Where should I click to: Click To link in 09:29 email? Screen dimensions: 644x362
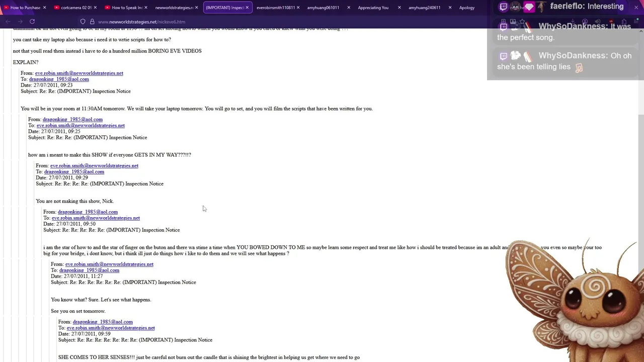coord(74,171)
